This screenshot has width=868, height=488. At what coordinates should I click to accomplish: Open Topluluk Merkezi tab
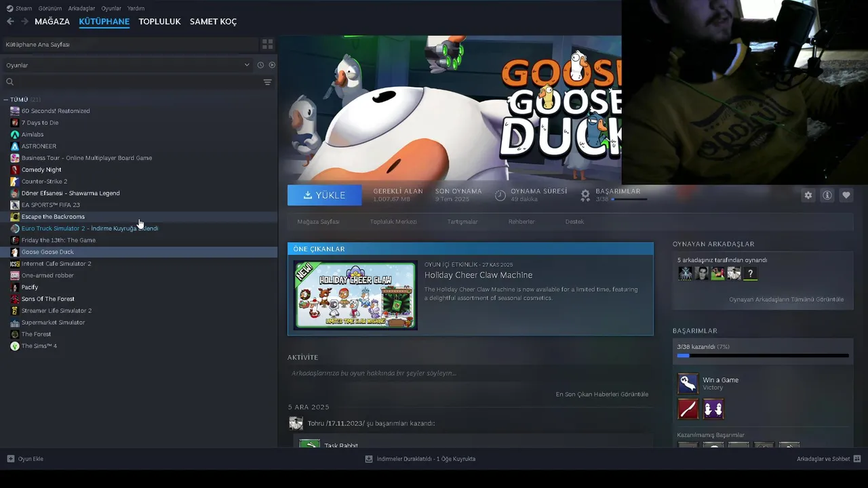(393, 222)
